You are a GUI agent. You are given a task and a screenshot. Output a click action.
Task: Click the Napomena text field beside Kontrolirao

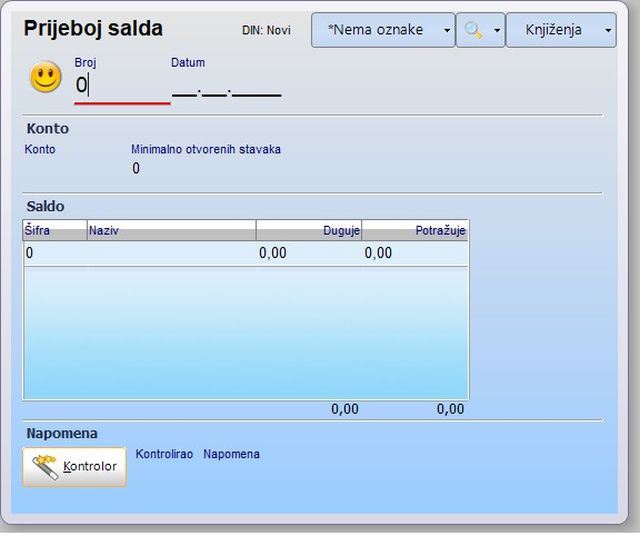(x=231, y=454)
